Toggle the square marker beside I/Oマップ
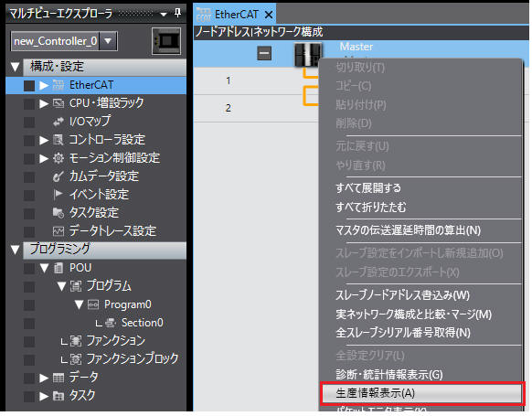 (29, 123)
